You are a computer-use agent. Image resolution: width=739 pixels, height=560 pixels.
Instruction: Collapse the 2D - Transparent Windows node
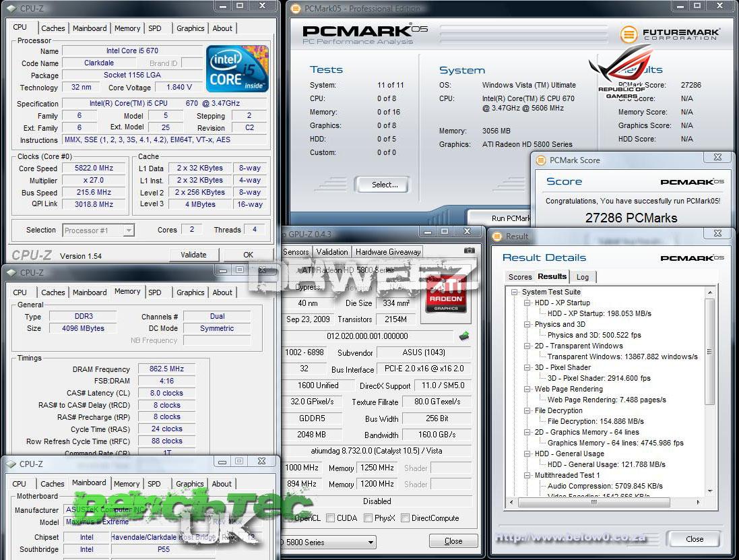coord(527,346)
